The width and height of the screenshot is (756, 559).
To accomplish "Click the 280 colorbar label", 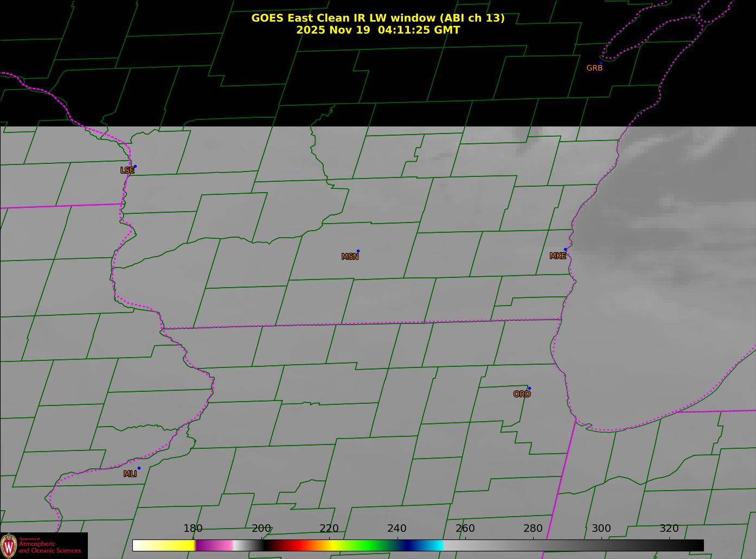I will point(533,529).
